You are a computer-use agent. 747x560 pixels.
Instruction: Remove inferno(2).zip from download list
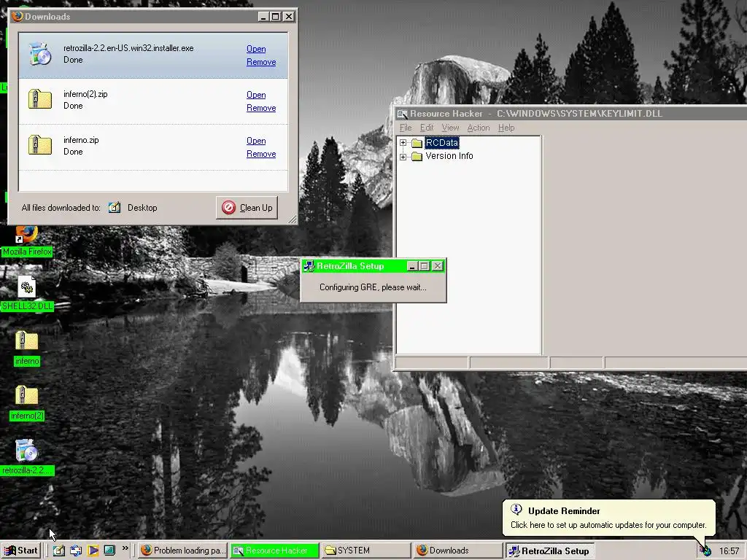(x=261, y=108)
